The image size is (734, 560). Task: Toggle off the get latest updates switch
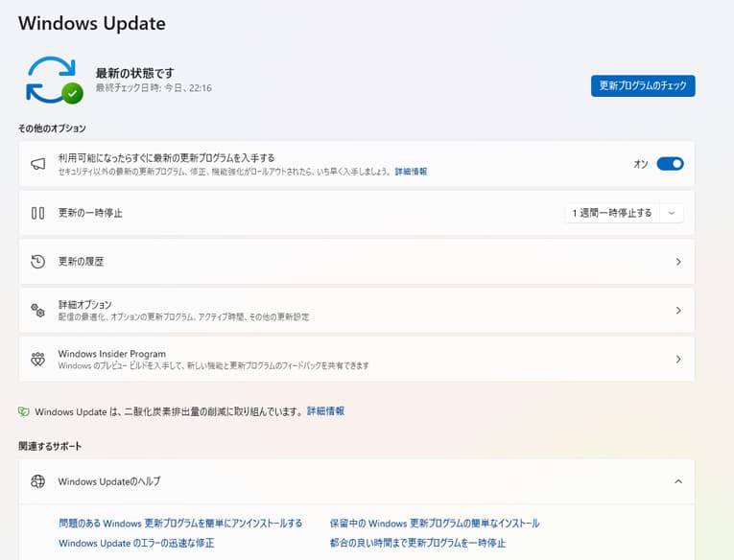670,164
